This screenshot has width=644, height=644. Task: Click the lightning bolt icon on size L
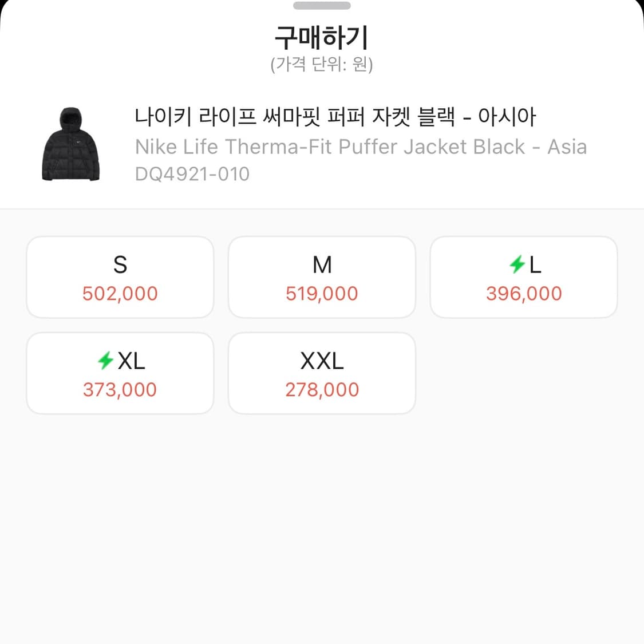[516, 264]
